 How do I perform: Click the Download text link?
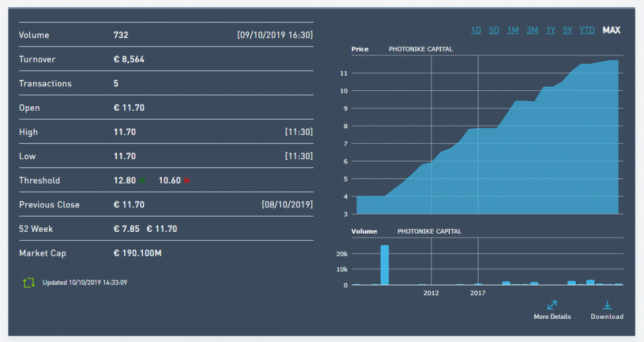point(607,316)
